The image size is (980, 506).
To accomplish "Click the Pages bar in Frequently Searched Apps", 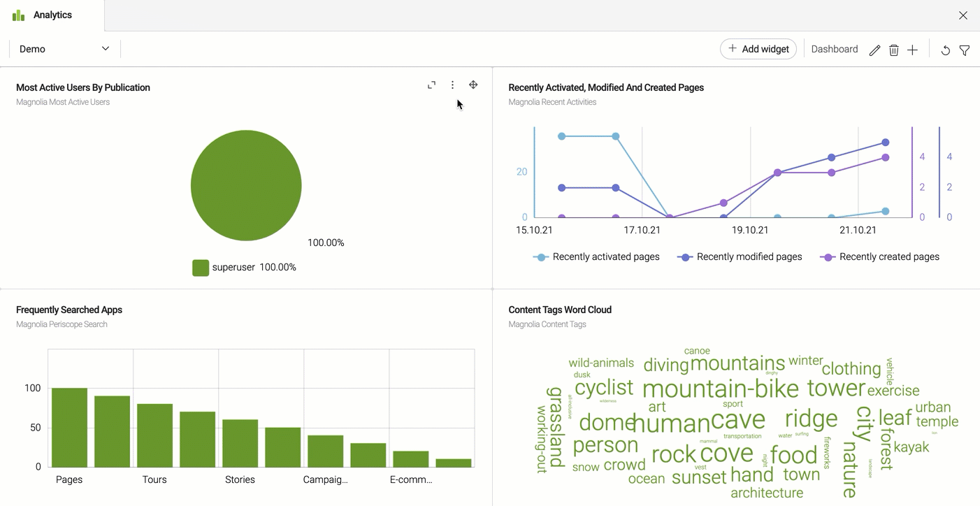I will [69, 426].
